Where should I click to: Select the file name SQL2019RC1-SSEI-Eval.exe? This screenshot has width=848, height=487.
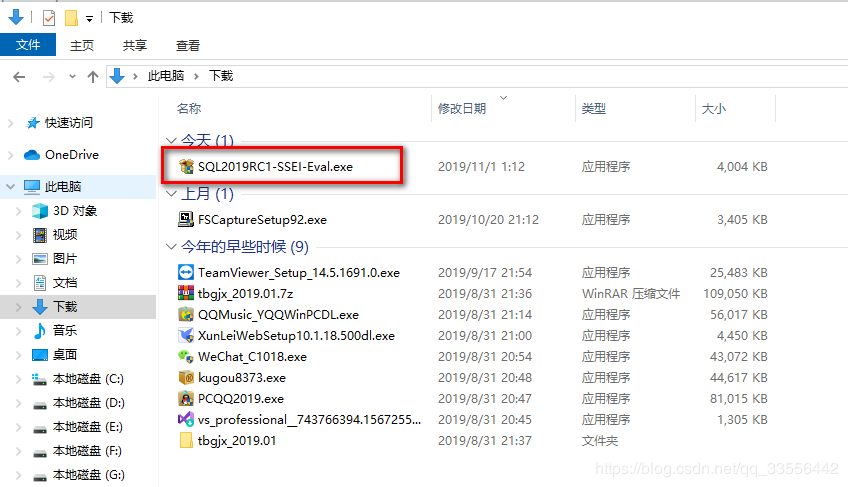pos(275,167)
